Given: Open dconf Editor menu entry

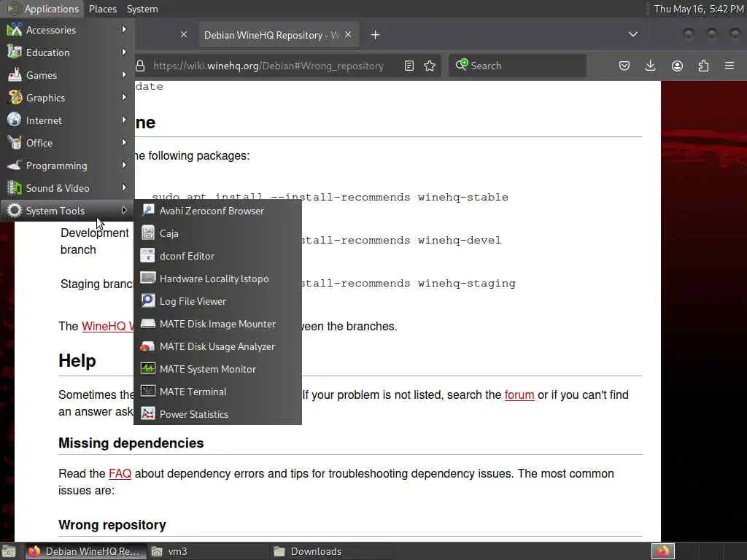Looking at the screenshot, I should 217,256.
